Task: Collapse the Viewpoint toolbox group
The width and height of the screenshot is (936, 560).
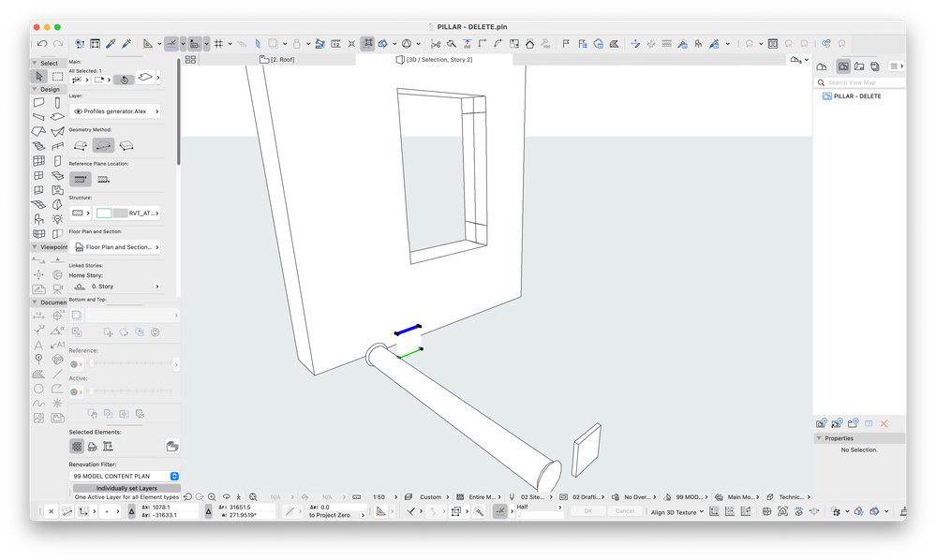Action: (x=35, y=247)
